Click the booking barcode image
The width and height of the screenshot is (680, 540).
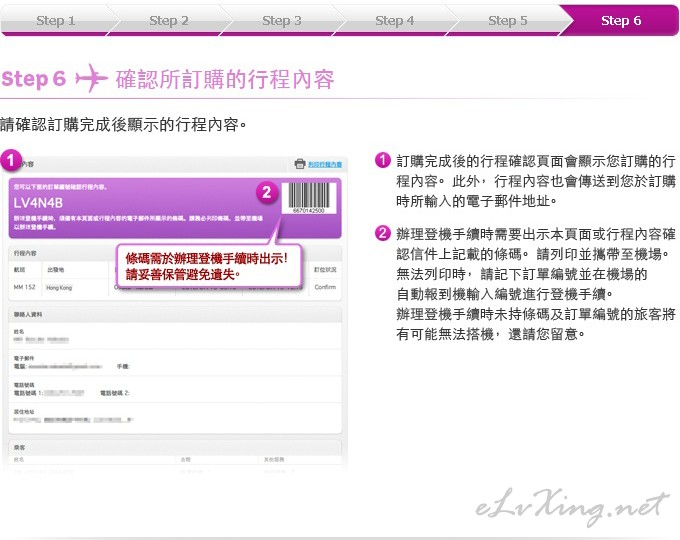coord(309,196)
